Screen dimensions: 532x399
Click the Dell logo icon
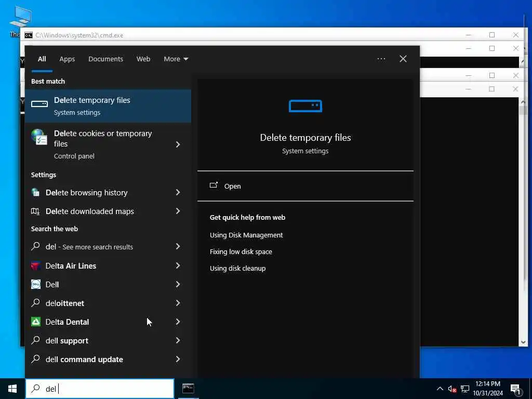tap(36, 284)
